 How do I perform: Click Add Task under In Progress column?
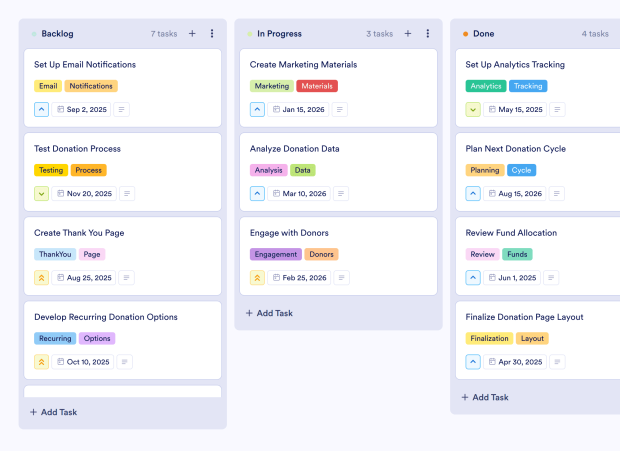270,313
